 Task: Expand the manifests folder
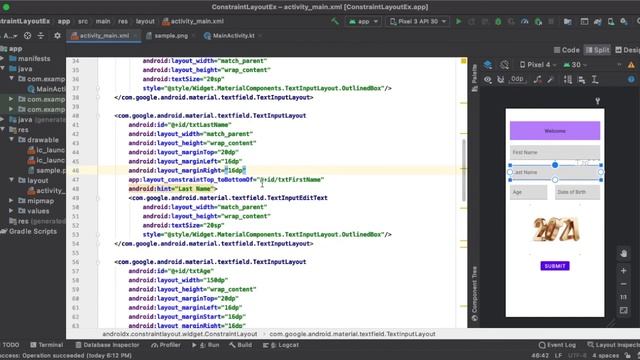[2, 58]
